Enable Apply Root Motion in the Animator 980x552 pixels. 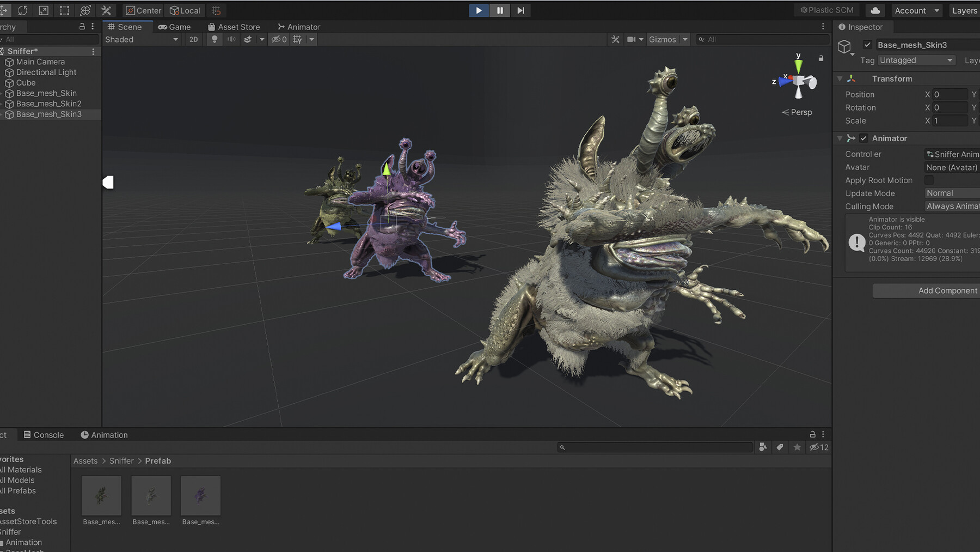pyautogui.click(x=929, y=180)
